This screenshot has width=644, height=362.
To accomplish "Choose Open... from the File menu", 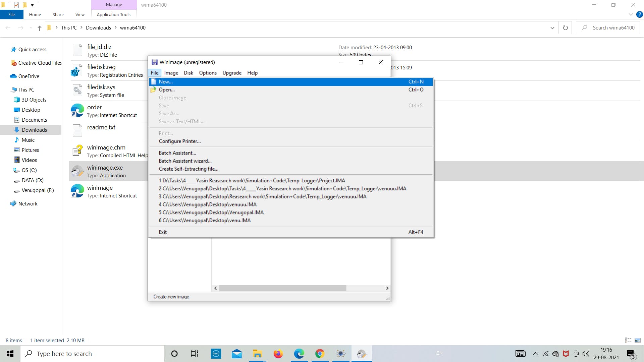I will [291, 90].
